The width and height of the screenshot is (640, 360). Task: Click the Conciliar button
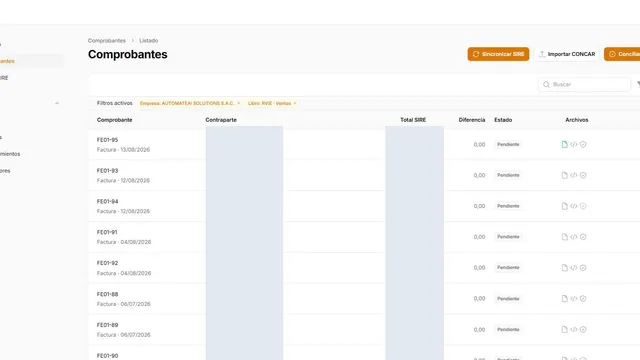tap(622, 54)
